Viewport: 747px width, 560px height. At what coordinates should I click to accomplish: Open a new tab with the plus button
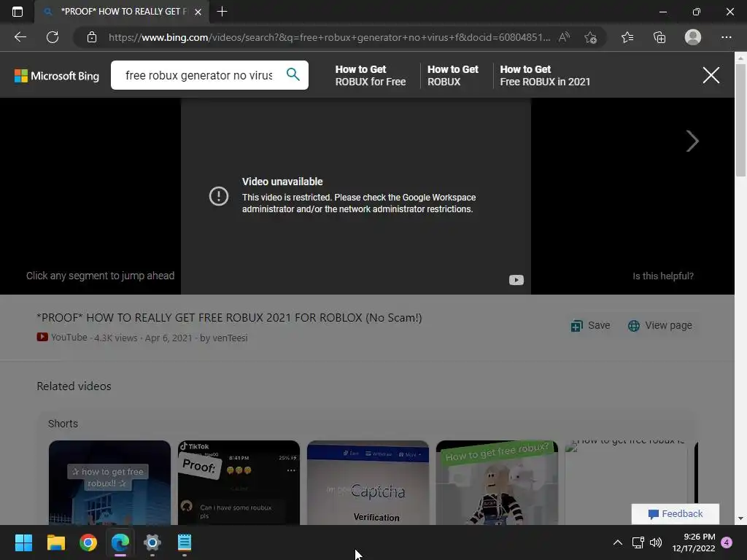point(222,12)
